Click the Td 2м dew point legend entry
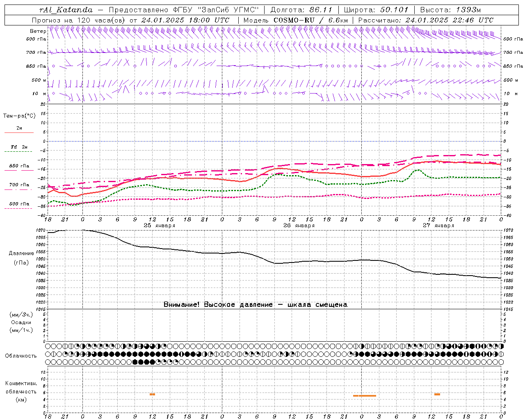Screen dimensions: 525x420 click(x=19, y=147)
